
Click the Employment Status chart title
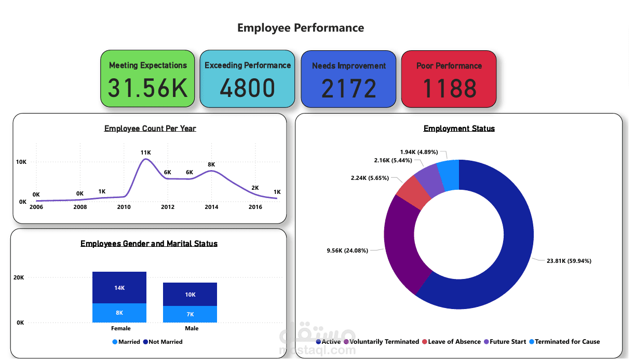(459, 128)
